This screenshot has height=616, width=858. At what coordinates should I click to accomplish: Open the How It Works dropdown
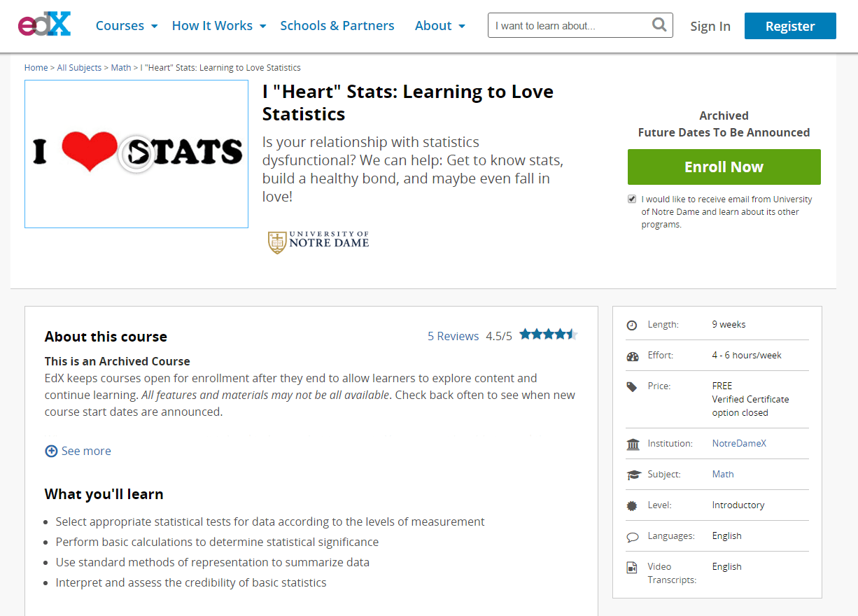[219, 26]
